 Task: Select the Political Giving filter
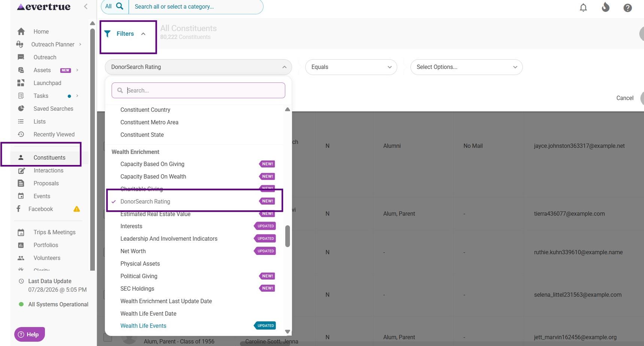click(139, 276)
